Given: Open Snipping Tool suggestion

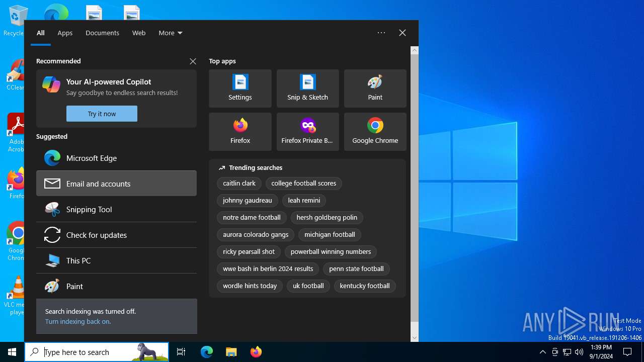Looking at the screenshot, I should pyautogui.click(x=116, y=209).
